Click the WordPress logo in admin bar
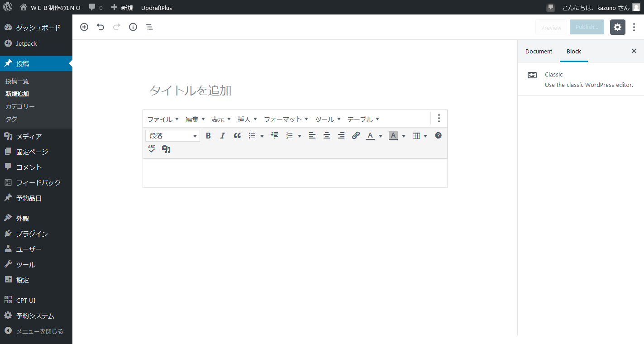 pos(8,7)
